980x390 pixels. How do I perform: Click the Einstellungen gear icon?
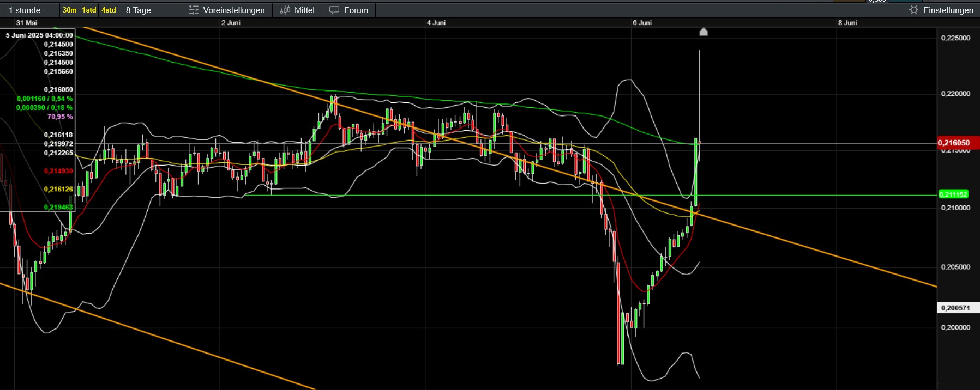pos(914,10)
